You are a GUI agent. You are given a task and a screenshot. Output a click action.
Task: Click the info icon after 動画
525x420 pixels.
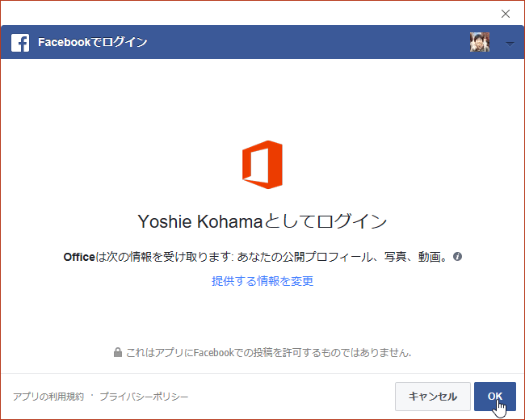click(x=457, y=257)
